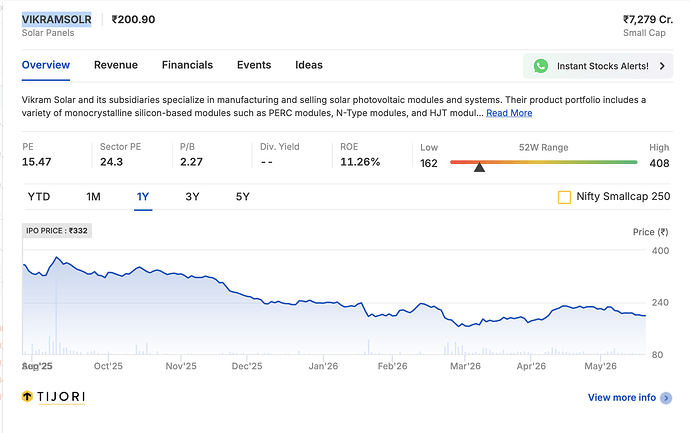Click the 240 y-axis price label
The image size is (690, 433).
point(660,302)
